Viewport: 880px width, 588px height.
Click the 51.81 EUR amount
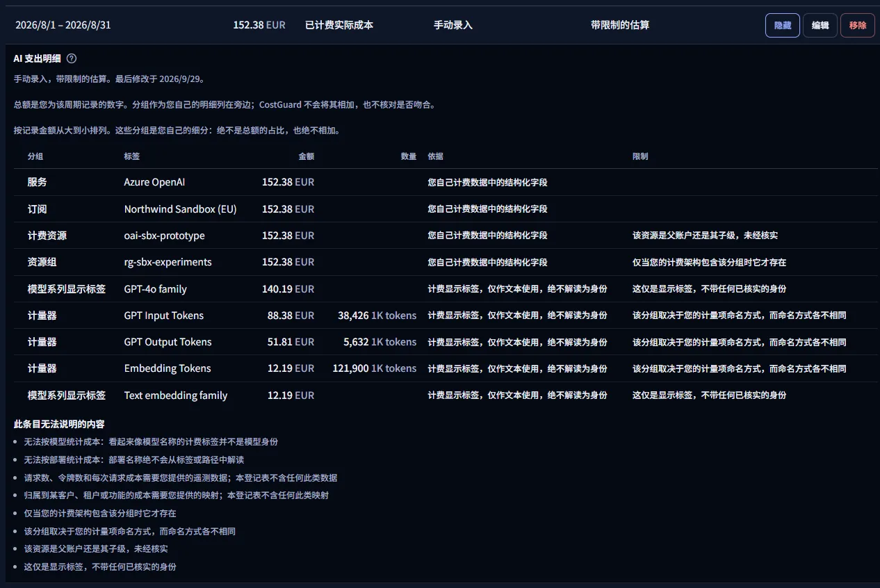291,342
